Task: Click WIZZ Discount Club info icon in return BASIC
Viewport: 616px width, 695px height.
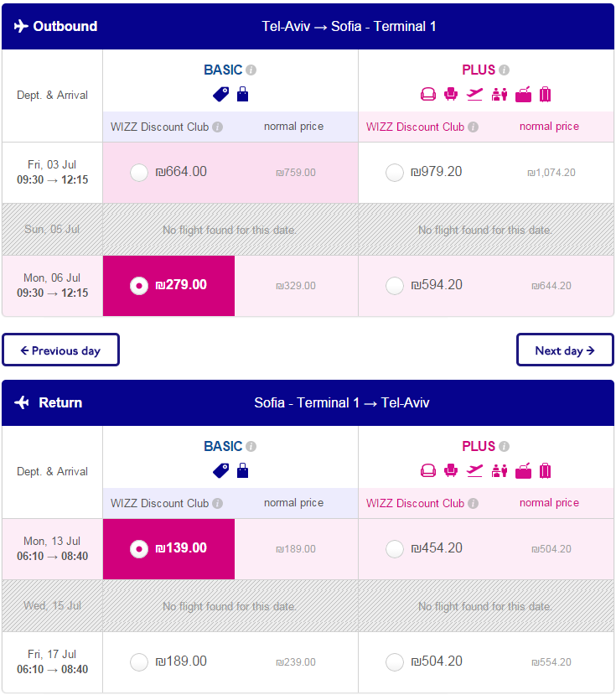Action: point(217,504)
